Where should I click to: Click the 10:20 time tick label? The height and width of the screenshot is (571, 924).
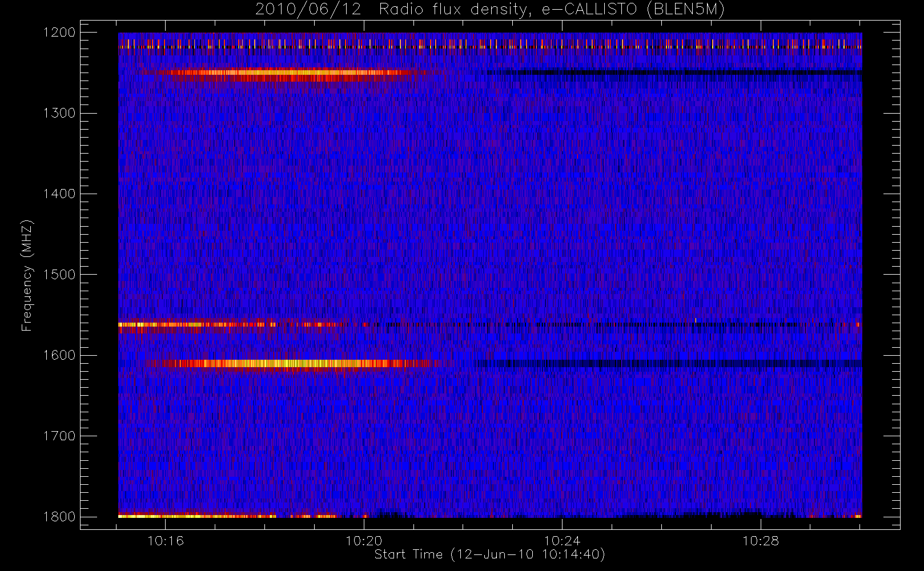pyautogui.click(x=364, y=541)
